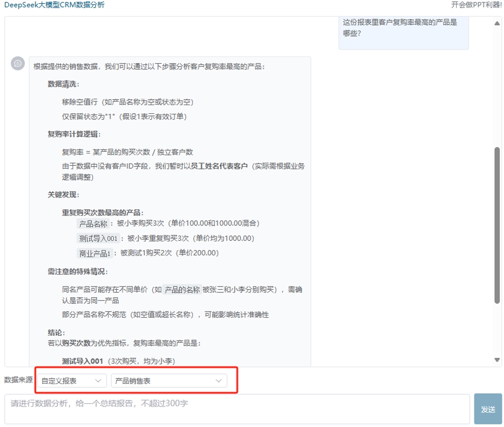This screenshot has width=504, height=427.
Task: Click the 复购率计算逻辑 heading
Action: 74,134
